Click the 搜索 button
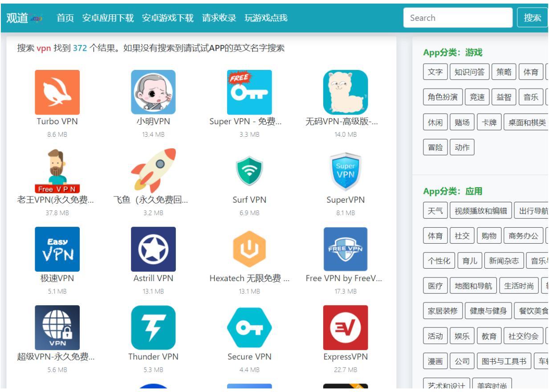This screenshot has width=549, height=392. (533, 18)
